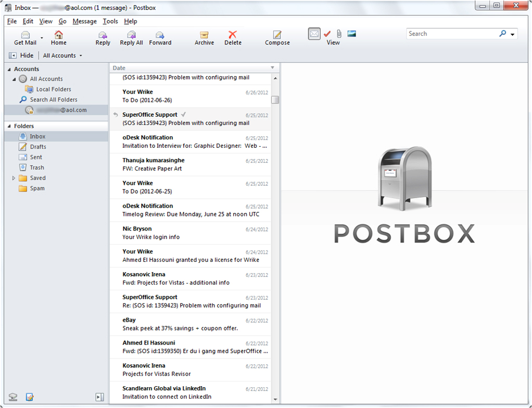Image resolution: width=532 pixels, height=408 pixels.
Task: Open the Get Mail dropdown arrow
Action: (x=42, y=38)
